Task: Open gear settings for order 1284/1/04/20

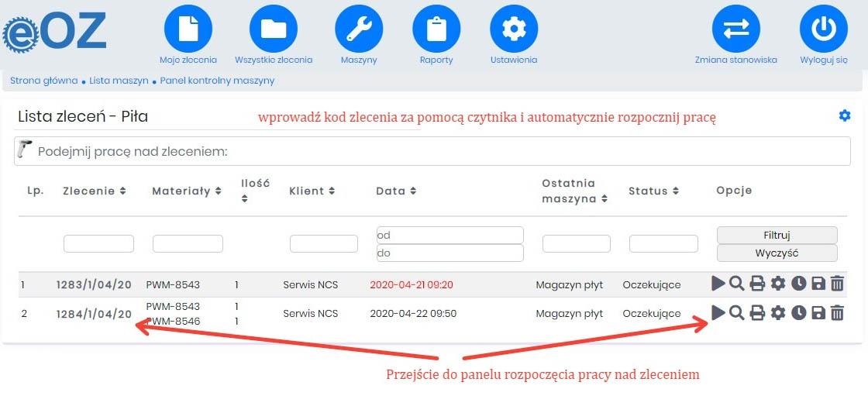Action: 778,313
